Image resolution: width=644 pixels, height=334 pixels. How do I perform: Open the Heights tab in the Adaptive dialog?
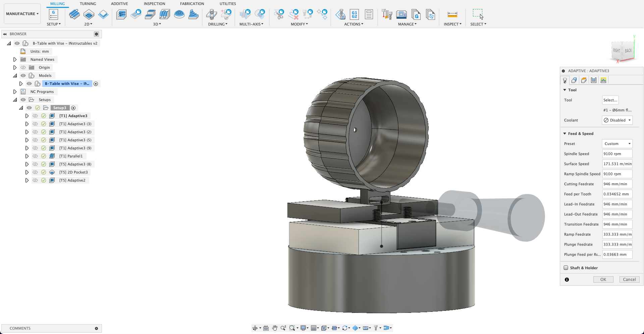tap(584, 80)
